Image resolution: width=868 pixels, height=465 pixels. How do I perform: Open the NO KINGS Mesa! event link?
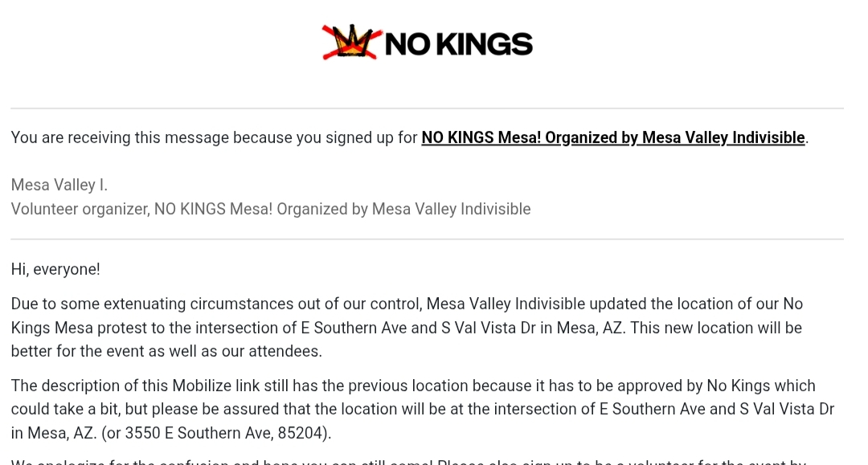click(x=612, y=137)
